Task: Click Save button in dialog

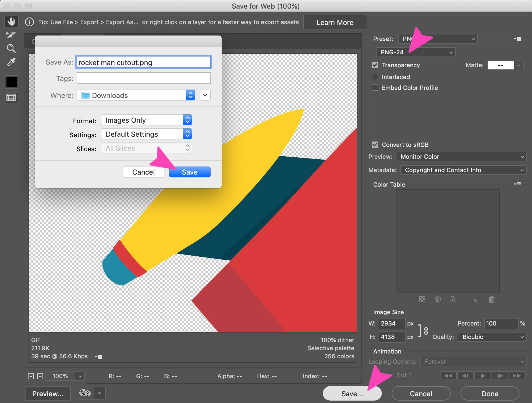Action: [x=190, y=172]
